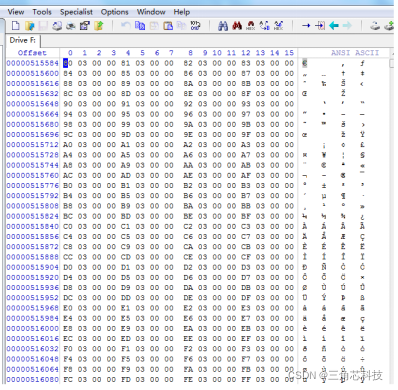The height and width of the screenshot is (390, 398).
Task: Click offset row 0000515648
Action: coord(32,104)
